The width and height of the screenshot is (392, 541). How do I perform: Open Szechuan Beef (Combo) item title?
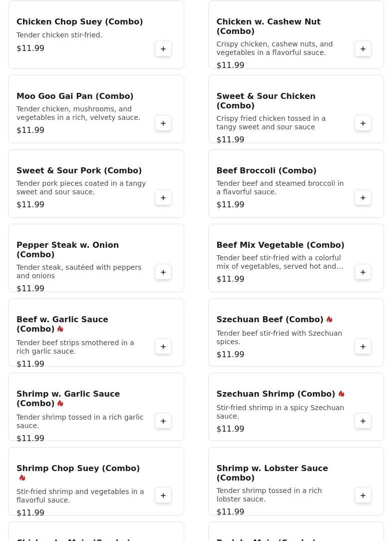[270, 320]
